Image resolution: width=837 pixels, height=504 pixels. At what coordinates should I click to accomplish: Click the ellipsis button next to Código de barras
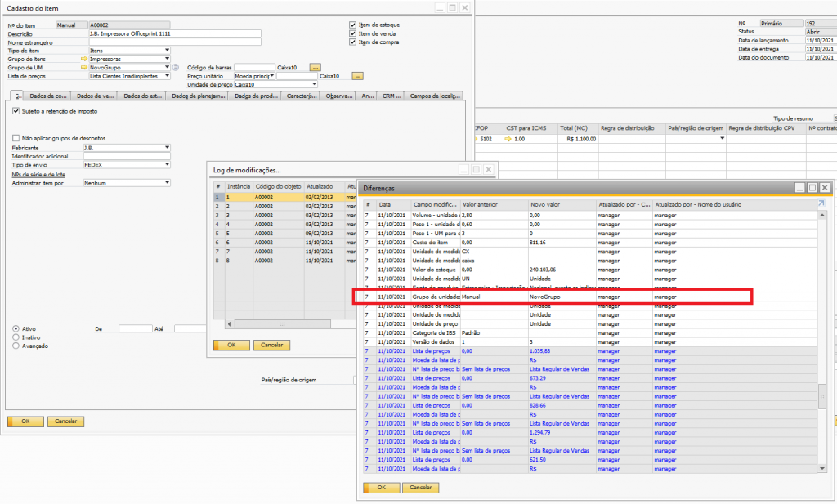[x=316, y=67]
